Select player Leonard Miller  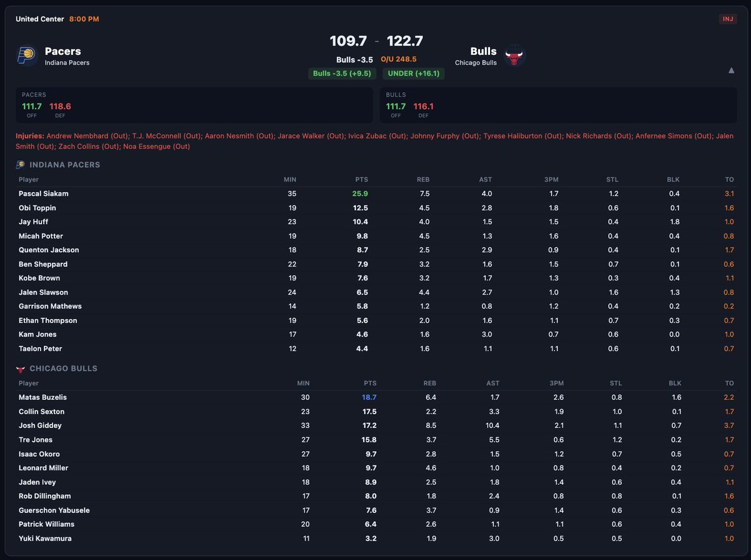(x=43, y=468)
